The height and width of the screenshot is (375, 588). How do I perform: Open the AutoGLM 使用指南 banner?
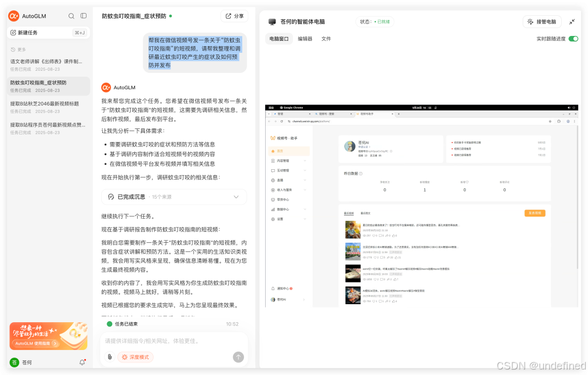[48, 336]
